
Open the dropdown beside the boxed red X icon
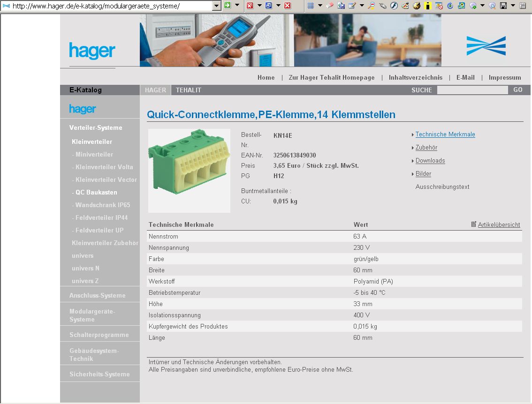(259, 6)
